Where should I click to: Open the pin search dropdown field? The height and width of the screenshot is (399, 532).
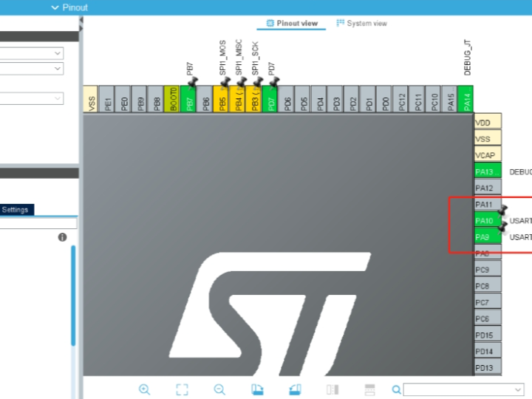click(463, 389)
